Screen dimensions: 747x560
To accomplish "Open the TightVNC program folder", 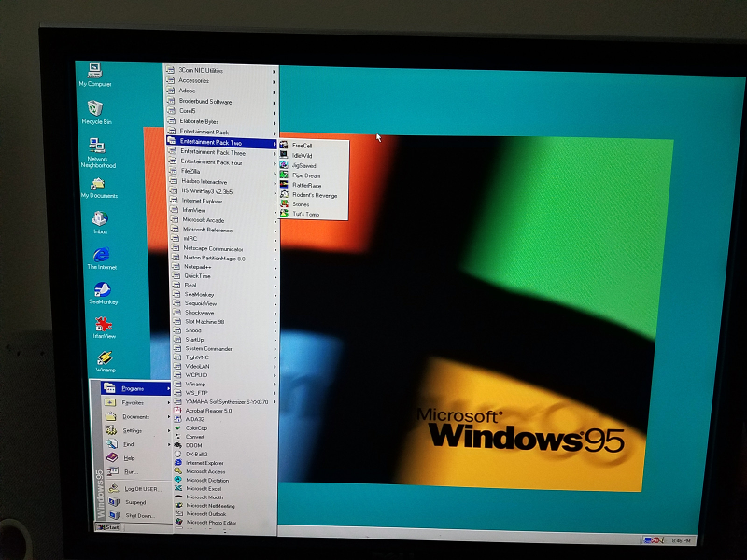I will (224, 357).
